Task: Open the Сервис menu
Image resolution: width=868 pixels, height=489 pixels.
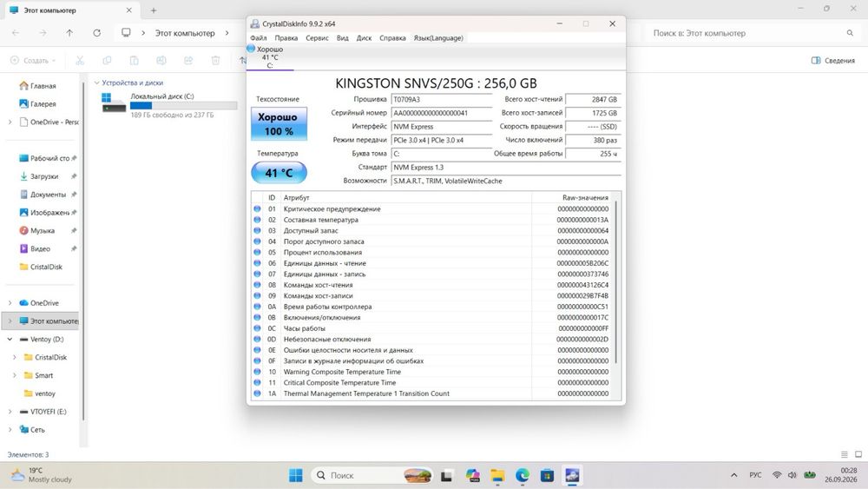Action: (x=317, y=38)
